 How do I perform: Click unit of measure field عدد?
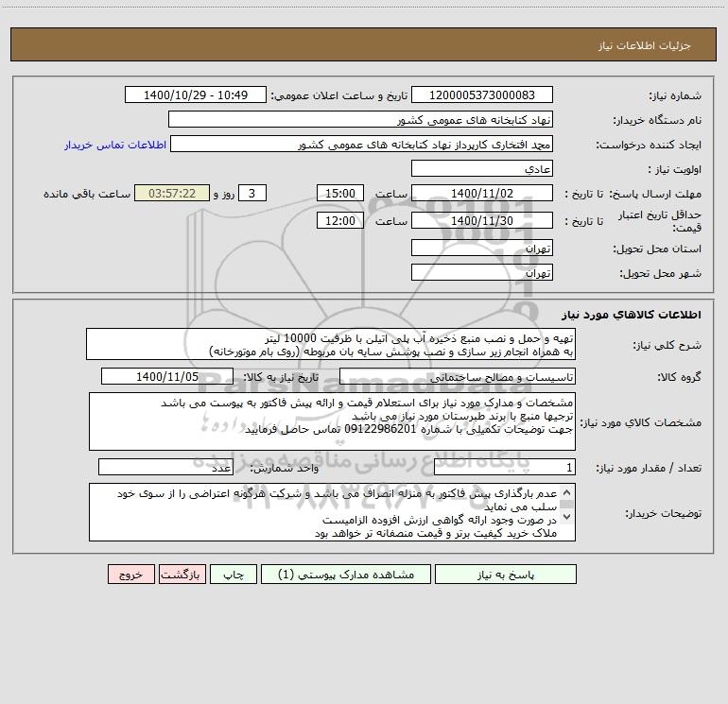[x=165, y=468]
